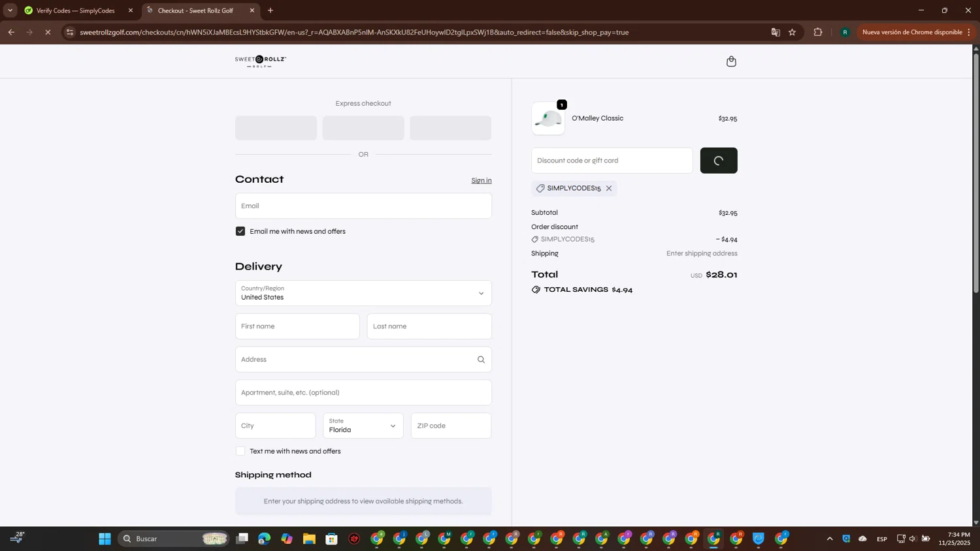Open the Country/Region dropdown
Screen dimensions: 980x551
[x=363, y=293]
